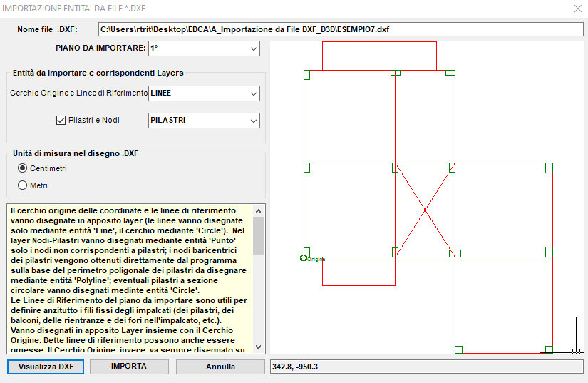Click the coordinates readout 342.8, -950.3
The image size is (588, 383).
click(427, 367)
